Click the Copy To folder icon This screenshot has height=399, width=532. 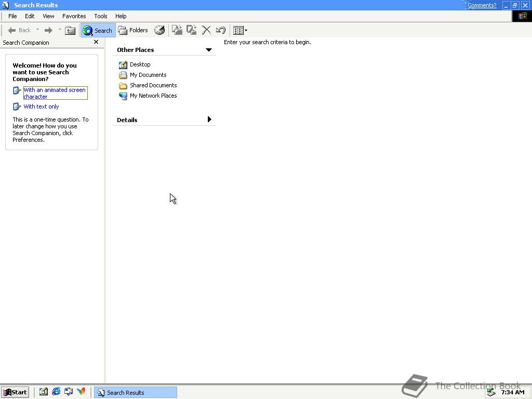click(191, 30)
